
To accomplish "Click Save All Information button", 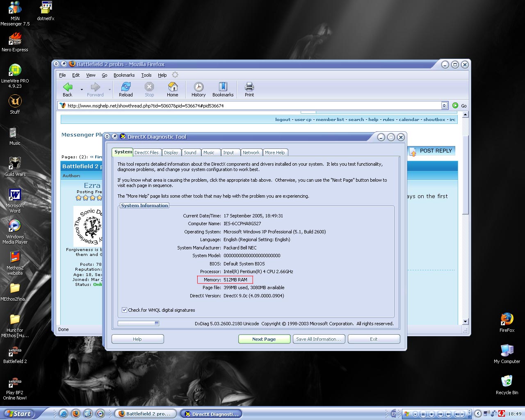I will pos(318,339).
